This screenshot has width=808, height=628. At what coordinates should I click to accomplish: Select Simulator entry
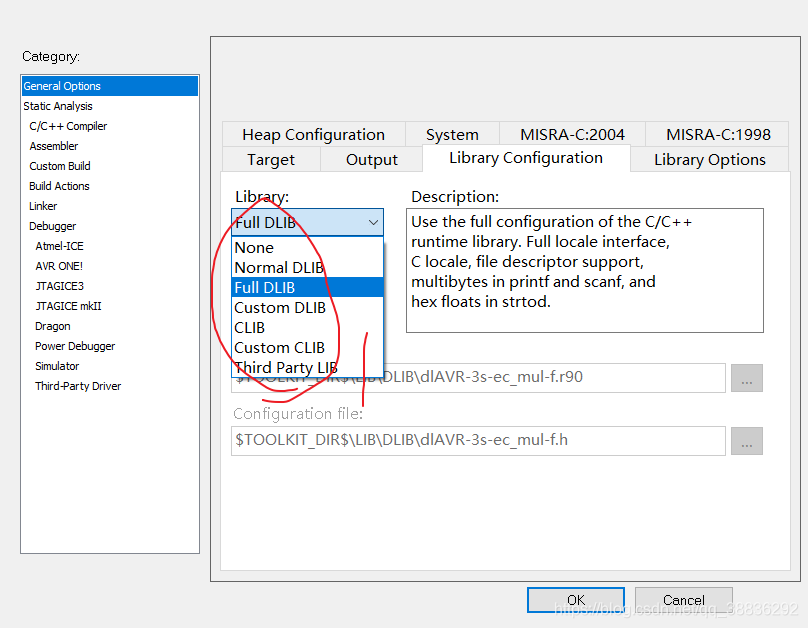click(x=57, y=366)
